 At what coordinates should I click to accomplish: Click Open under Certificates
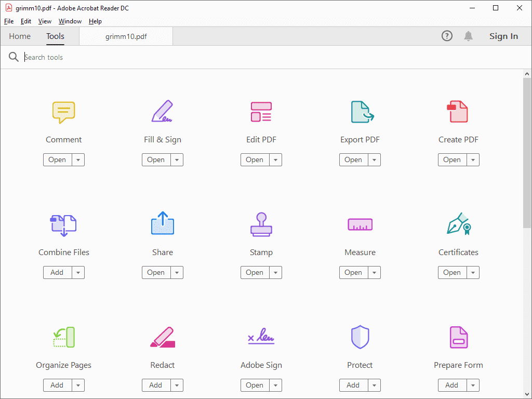tap(453, 272)
